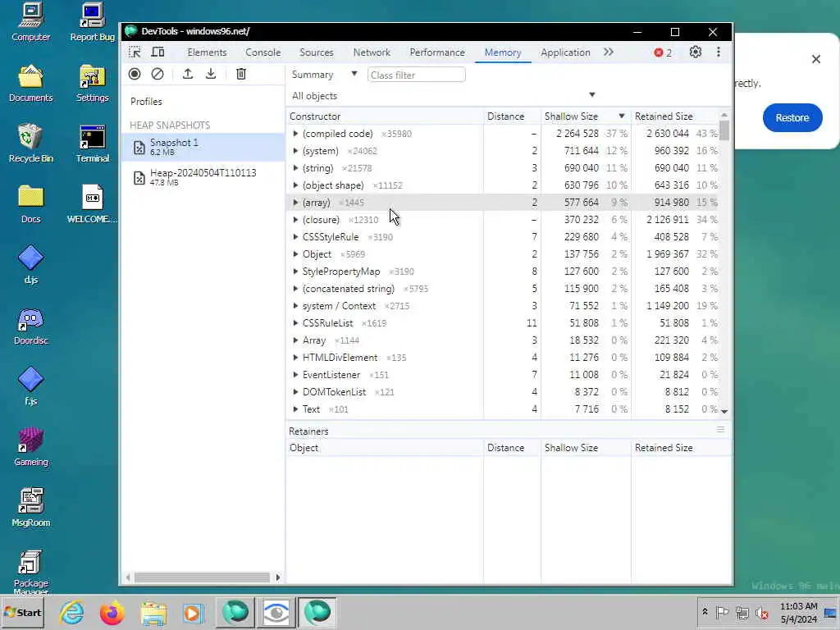Sort by the Shallow Size column
This screenshot has height=630, width=840.
coord(586,116)
